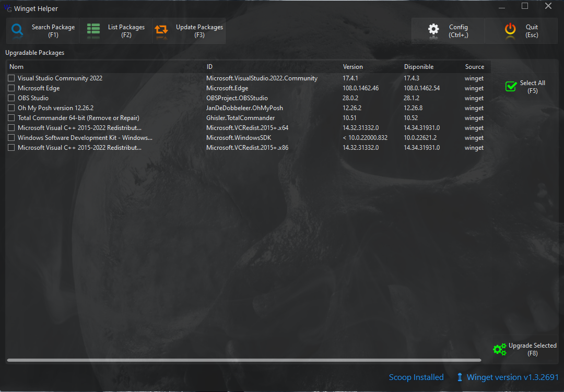Click the Update Packages (F3) label

[x=199, y=31]
